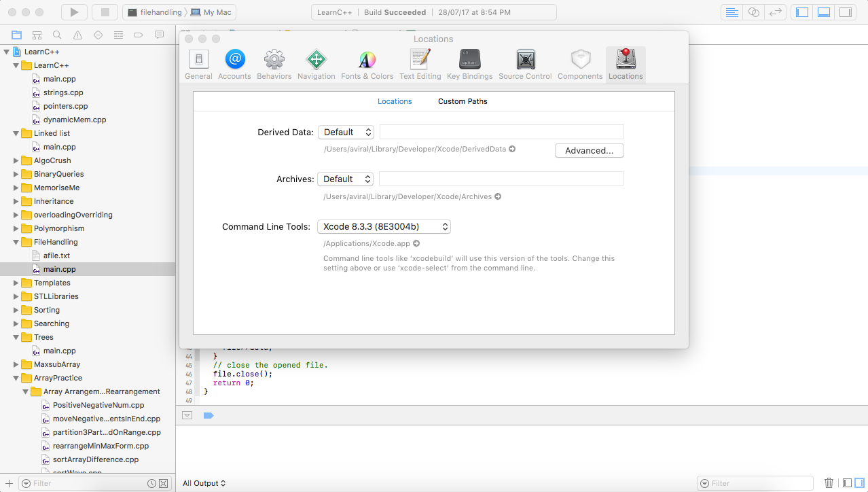Select strings.cpp in the navigator
This screenshot has width=868, height=492.
pyautogui.click(x=63, y=92)
